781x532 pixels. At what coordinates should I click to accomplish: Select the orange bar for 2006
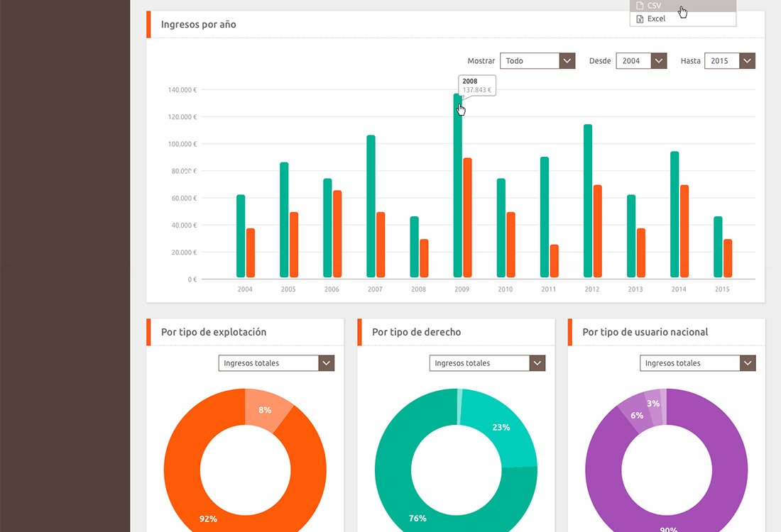click(338, 234)
